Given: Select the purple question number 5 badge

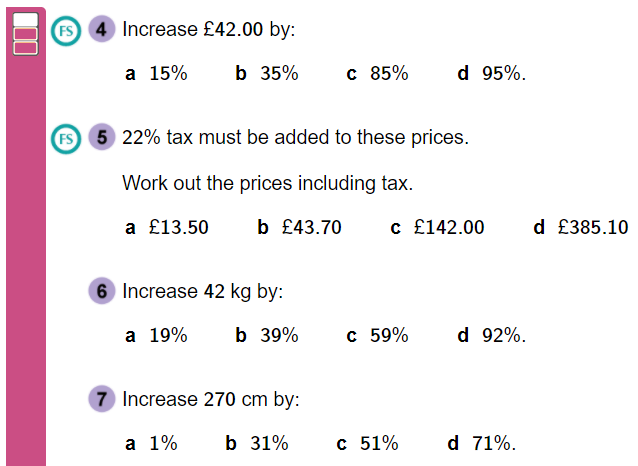Looking at the screenshot, I should [x=102, y=137].
